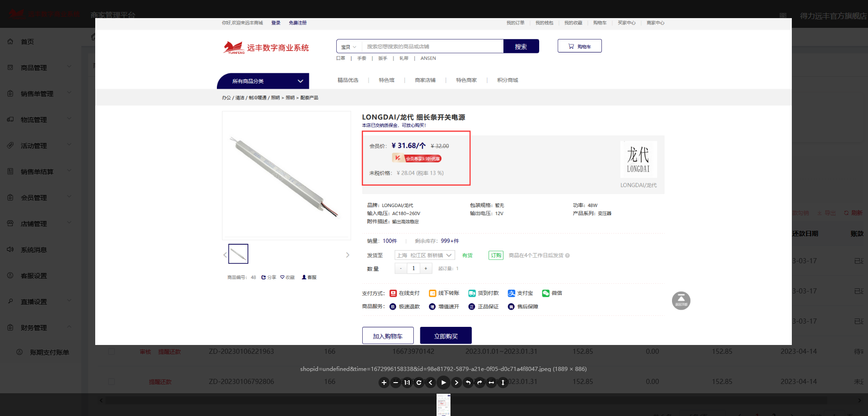Flip image vertically in viewer toolbar
The image size is (868, 416).
click(x=503, y=383)
